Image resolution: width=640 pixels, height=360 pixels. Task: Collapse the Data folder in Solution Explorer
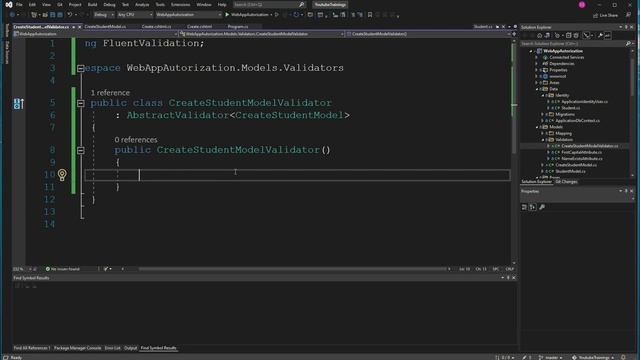(x=537, y=89)
